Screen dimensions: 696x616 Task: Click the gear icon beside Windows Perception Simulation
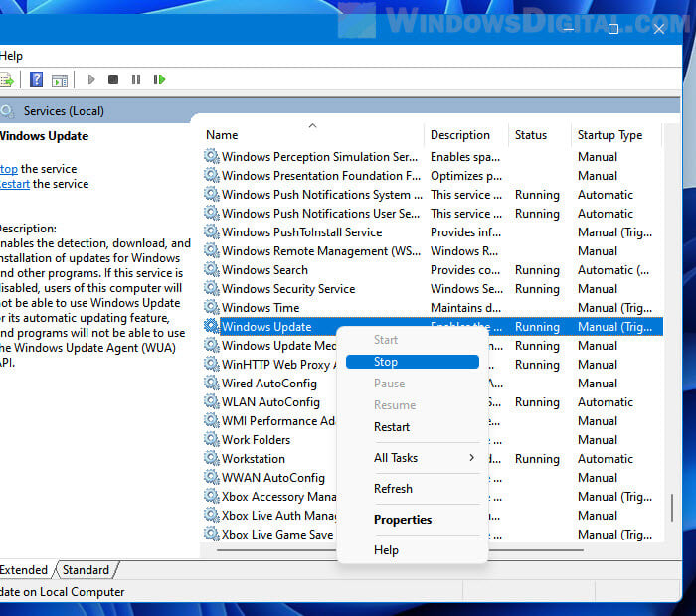(x=212, y=157)
